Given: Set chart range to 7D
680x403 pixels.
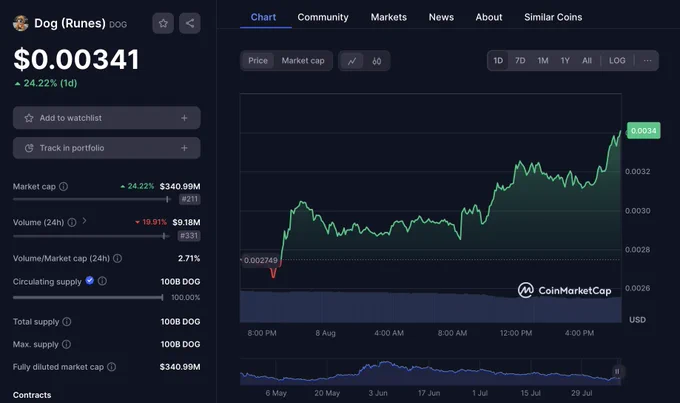Looking at the screenshot, I should tap(520, 61).
